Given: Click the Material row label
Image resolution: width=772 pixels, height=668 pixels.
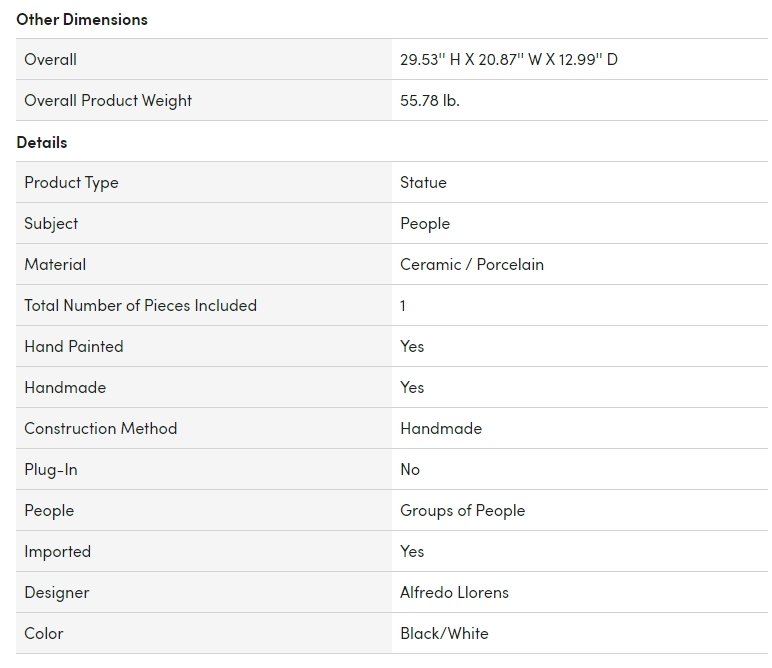Looking at the screenshot, I should point(55,264).
